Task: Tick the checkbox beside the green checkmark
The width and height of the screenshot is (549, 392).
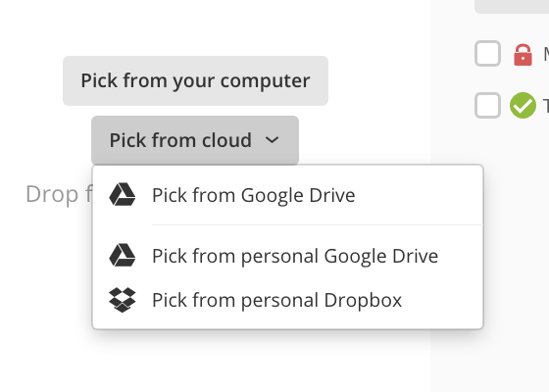Action: click(x=488, y=106)
